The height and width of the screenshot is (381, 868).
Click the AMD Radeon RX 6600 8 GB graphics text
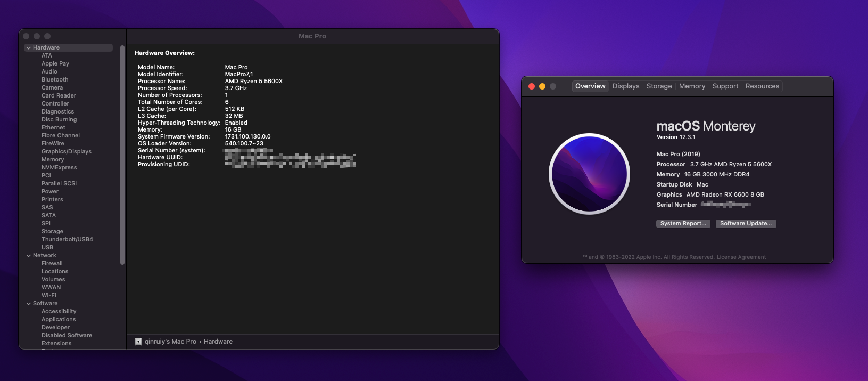(725, 195)
